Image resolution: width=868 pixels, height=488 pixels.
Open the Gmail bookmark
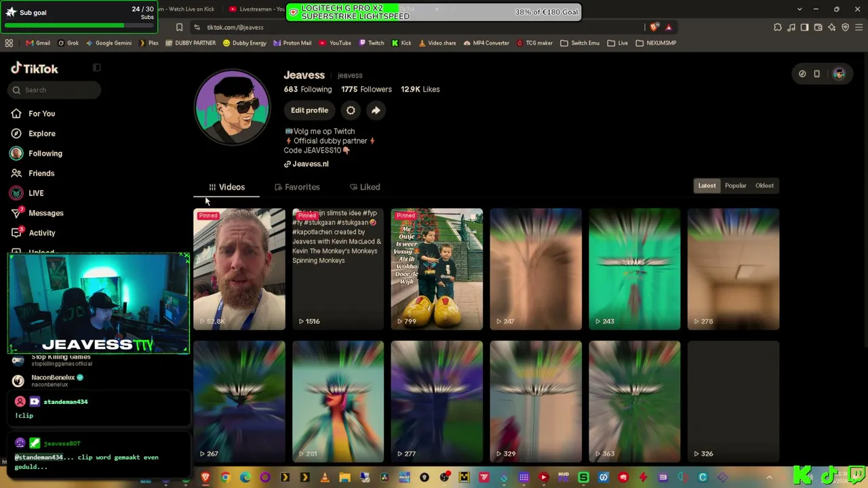[38, 43]
